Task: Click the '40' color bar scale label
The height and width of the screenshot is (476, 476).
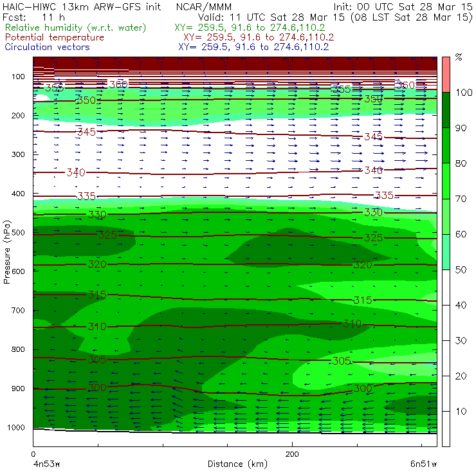Action: [461, 305]
